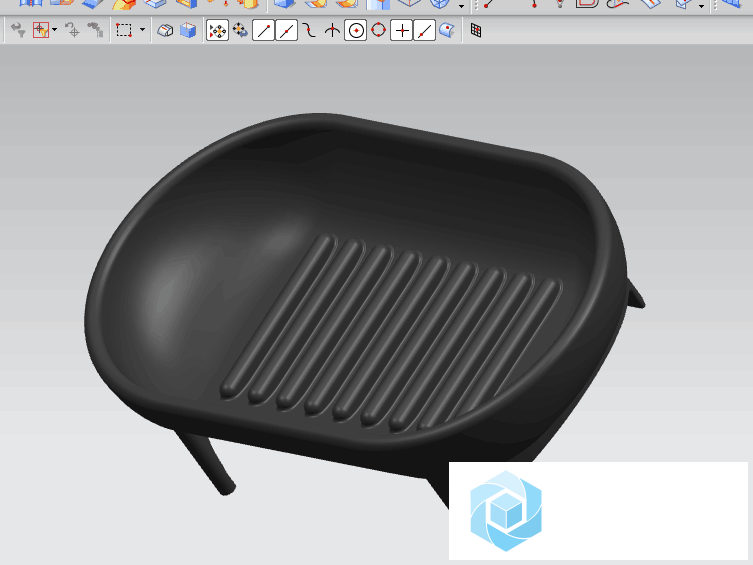Expand the selection filter dropdown arrow
753x565 pixels.
54,30
